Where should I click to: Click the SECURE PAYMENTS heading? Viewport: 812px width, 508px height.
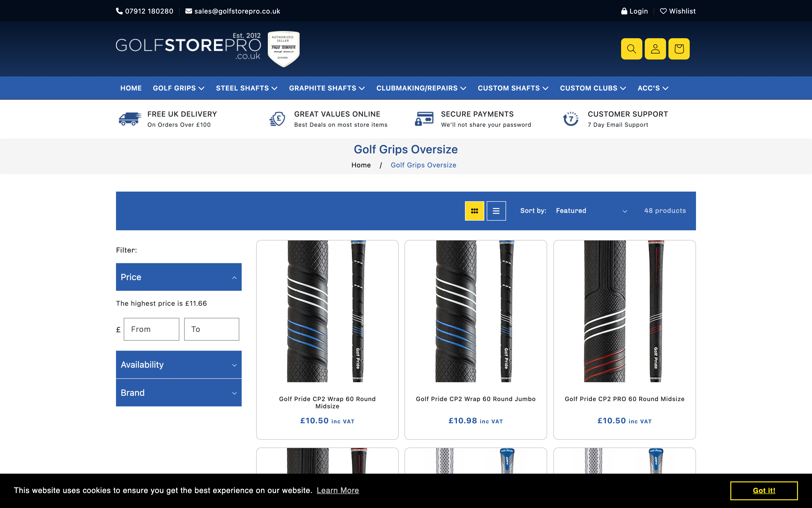click(x=477, y=114)
